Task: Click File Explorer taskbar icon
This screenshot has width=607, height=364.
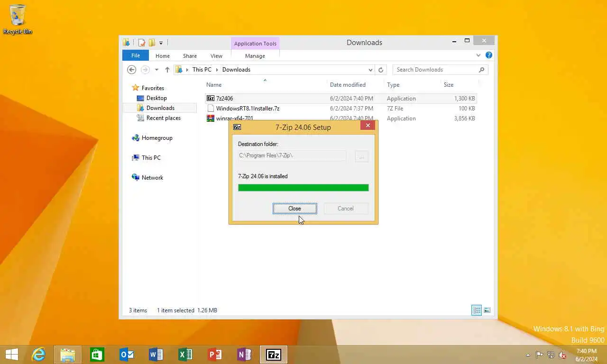Action: [68, 355]
